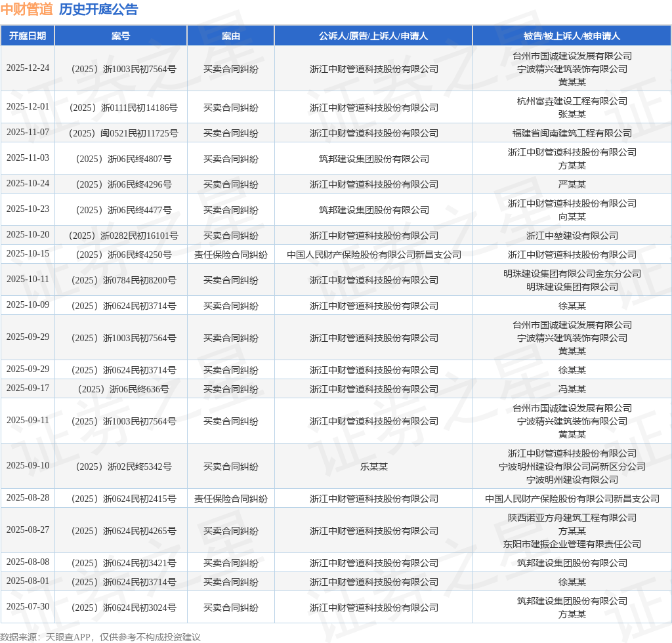Click plaintiff 乐某某
Image resolution: width=672 pixels, height=643 pixels.
pos(373,467)
